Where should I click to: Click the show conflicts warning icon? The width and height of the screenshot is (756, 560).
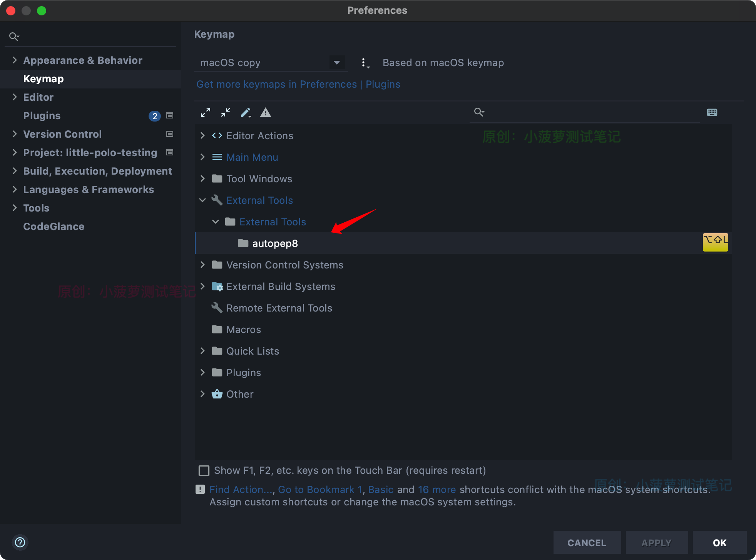(266, 112)
